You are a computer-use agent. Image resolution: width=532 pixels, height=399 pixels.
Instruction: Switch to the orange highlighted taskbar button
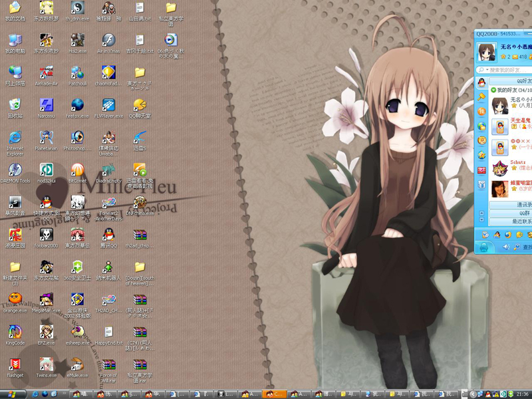point(275,394)
